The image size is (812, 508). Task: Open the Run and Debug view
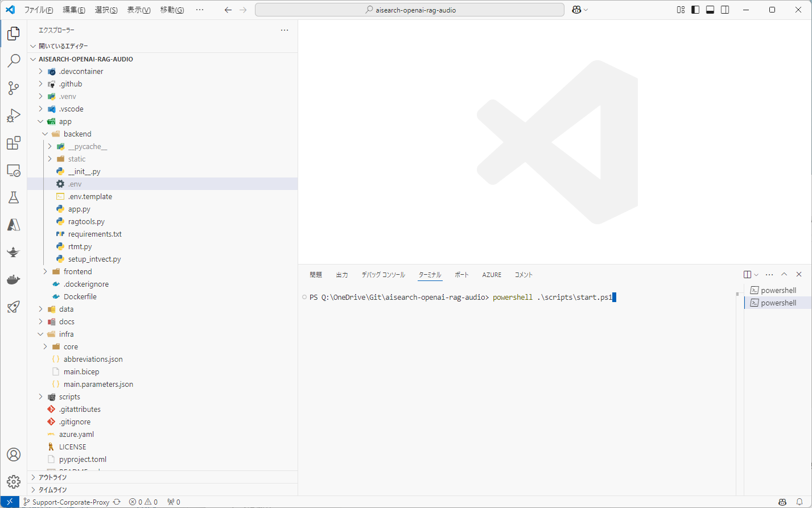coord(14,115)
